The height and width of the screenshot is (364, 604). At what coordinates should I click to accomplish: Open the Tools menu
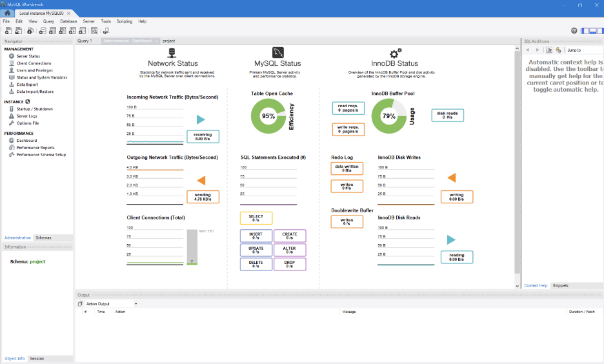tap(106, 21)
